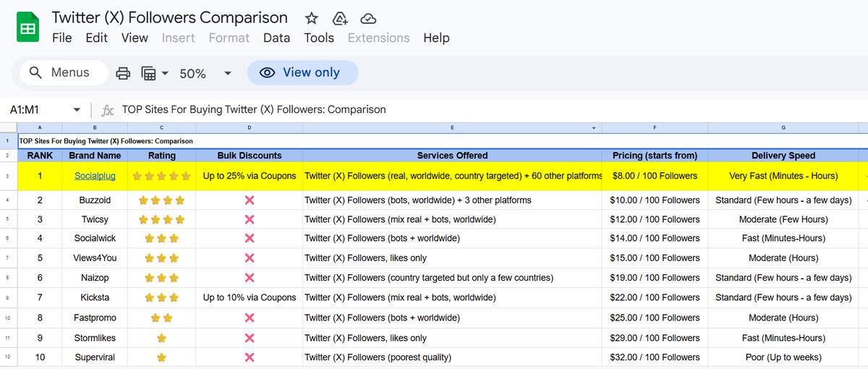Open the Tools menu
Viewport: 868px width, 369px height.
(319, 38)
